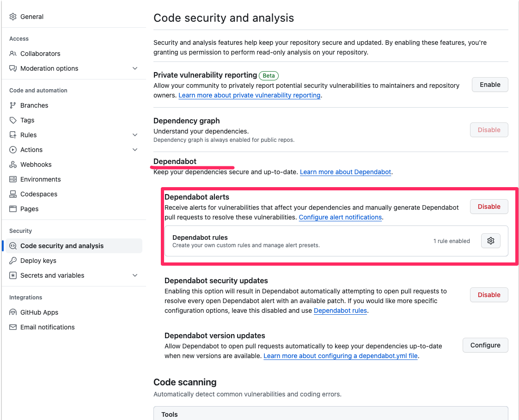
Task: Click the Dependabot rules heading
Action: (200, 237)
